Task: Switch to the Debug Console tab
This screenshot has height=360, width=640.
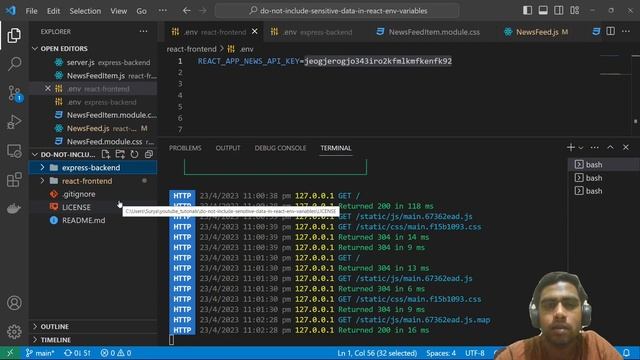Action: [280, 148]
